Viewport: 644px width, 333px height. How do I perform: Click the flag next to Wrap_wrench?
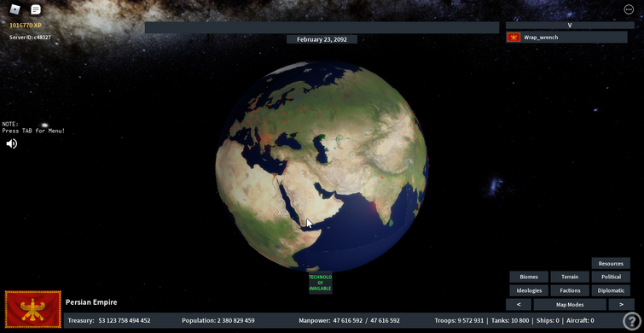coord(513,38)
